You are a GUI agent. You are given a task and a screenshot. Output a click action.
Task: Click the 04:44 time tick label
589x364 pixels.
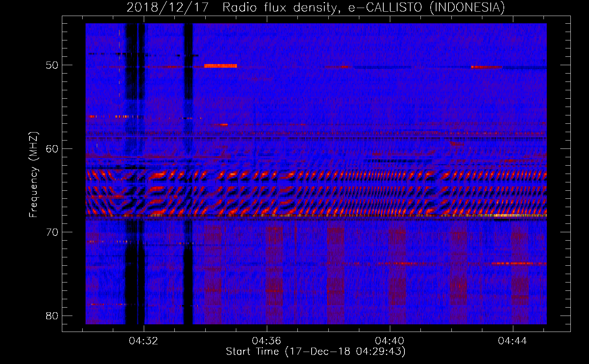click(513, 341)
